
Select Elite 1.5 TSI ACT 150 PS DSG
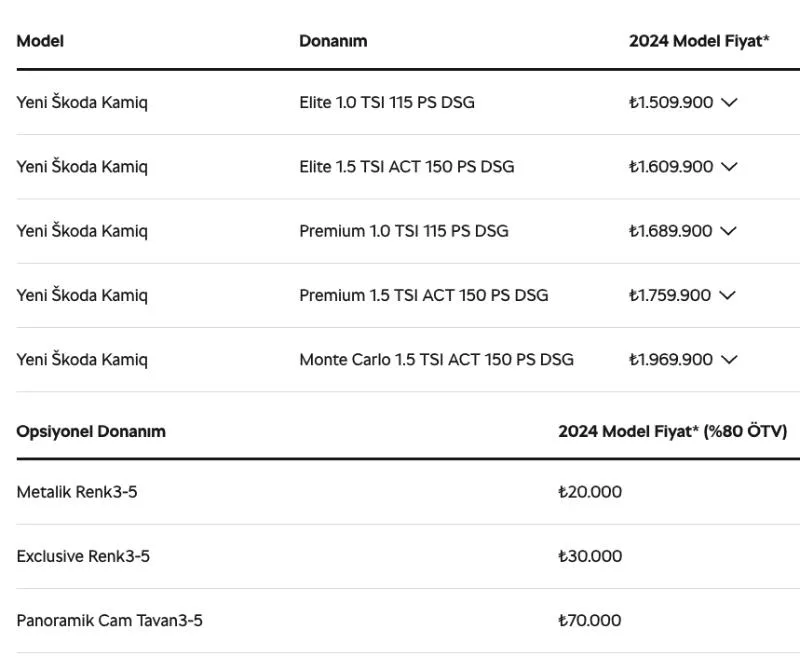pos(407,167)
